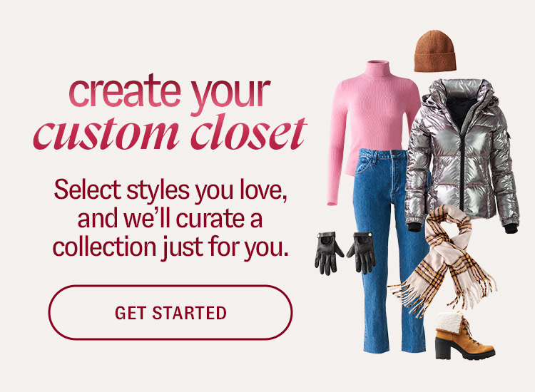Select the plaid fringed scarf
The width and height of the screenshot is (535, 392).
pyautogui.click(x=444, y=261)
